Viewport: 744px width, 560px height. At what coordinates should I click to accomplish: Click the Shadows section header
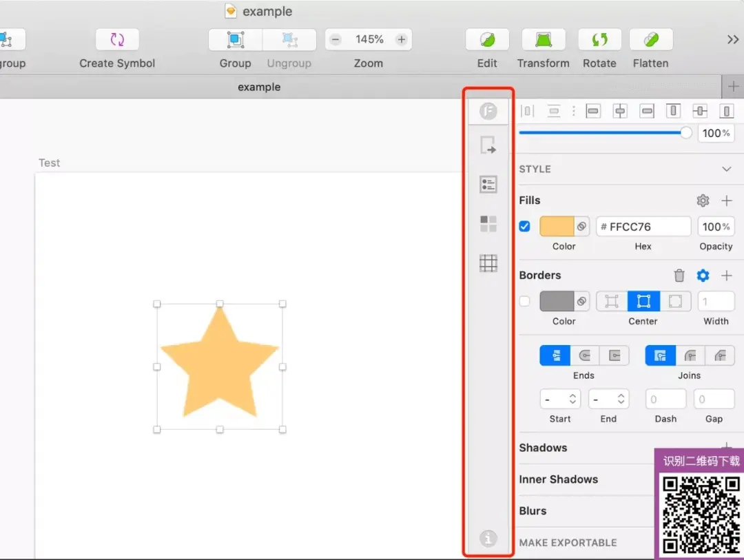[x=543, y=448]
